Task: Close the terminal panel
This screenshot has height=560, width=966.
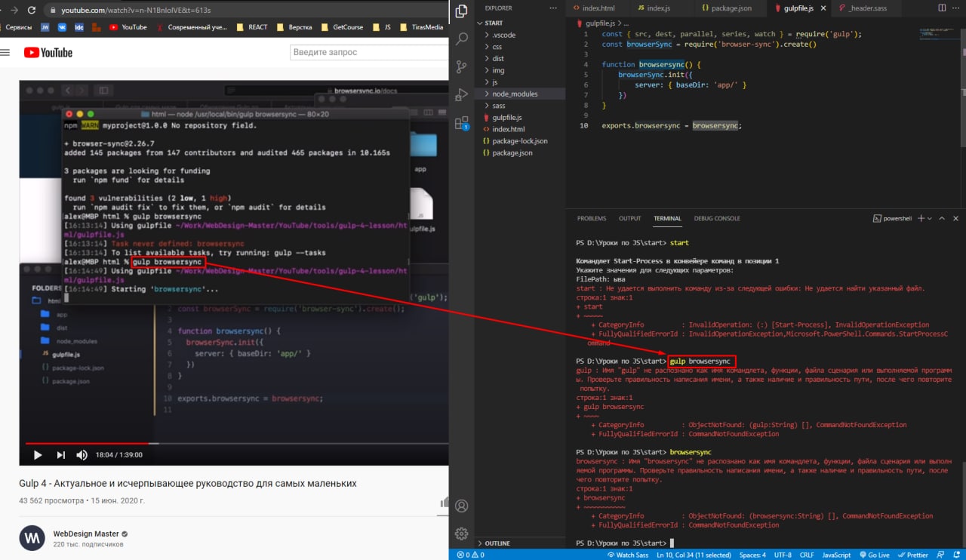Action: pos(956,218)
